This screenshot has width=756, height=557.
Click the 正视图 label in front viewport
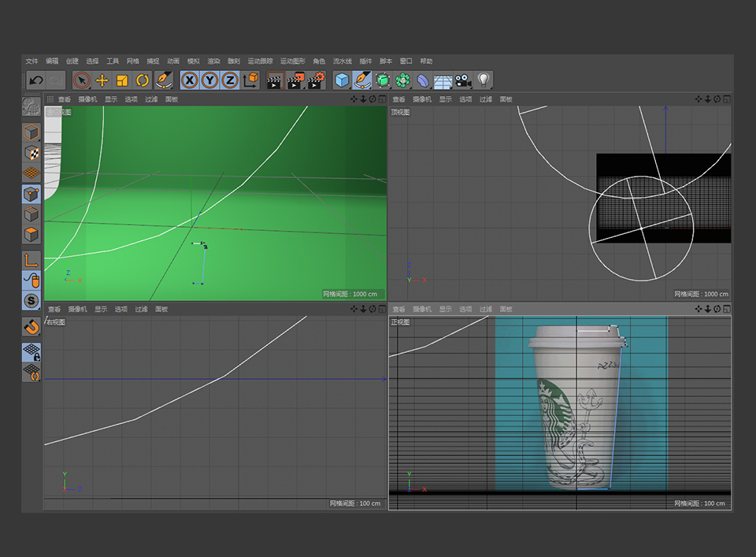400,322
